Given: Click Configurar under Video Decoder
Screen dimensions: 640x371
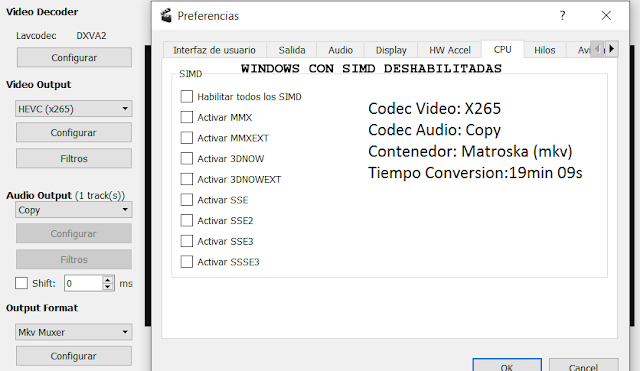Looking at the screenshot, I should (x=74, y=58).
